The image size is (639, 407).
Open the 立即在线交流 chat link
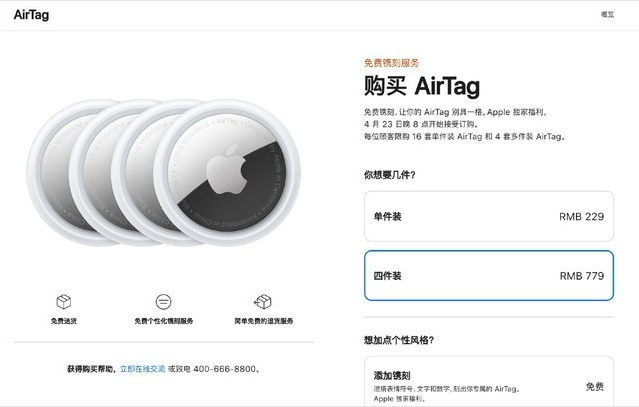click(x=142, y=369)
